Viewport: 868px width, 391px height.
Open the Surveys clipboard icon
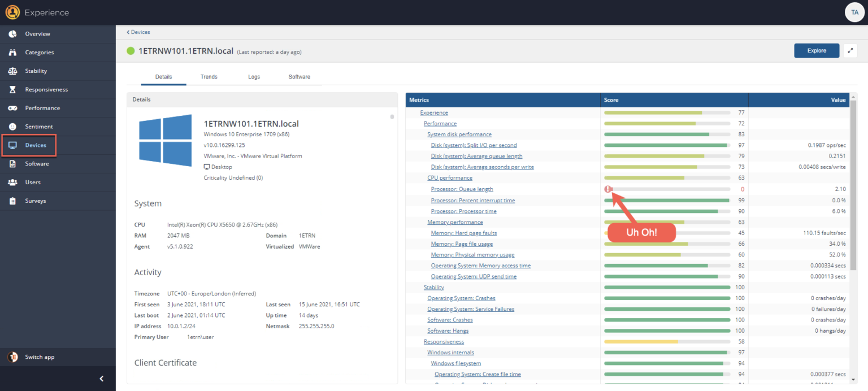(x=12, y=201)
